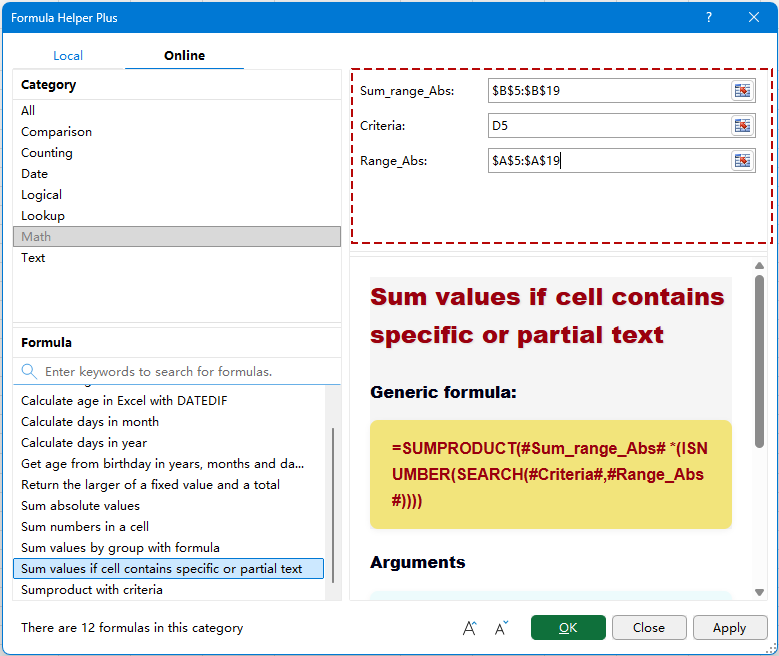
Task: Click the 'Generic formula:' heading
Action: 443,392
